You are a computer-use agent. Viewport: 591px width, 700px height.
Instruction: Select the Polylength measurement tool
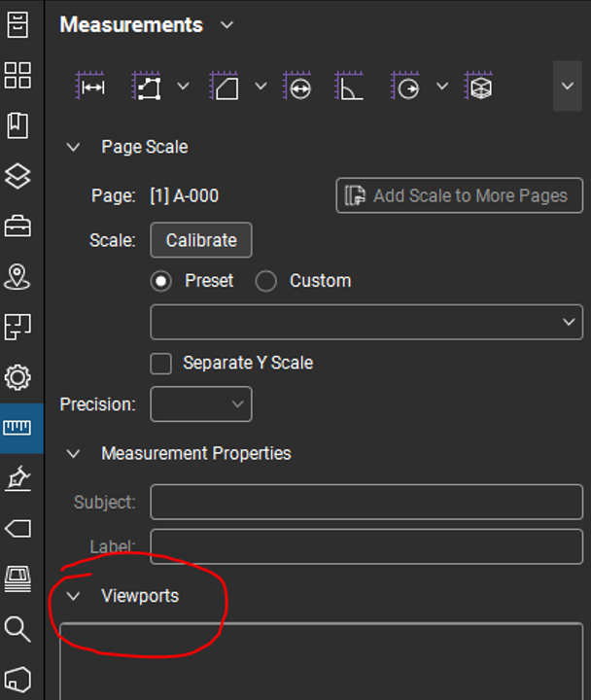click(x=148, y=87)
